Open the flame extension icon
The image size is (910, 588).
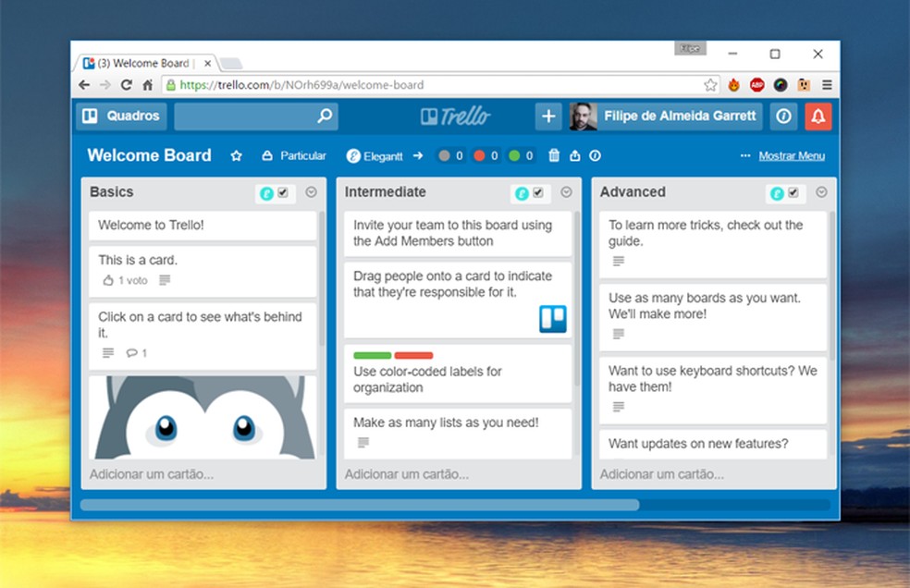tap(733, 85)
